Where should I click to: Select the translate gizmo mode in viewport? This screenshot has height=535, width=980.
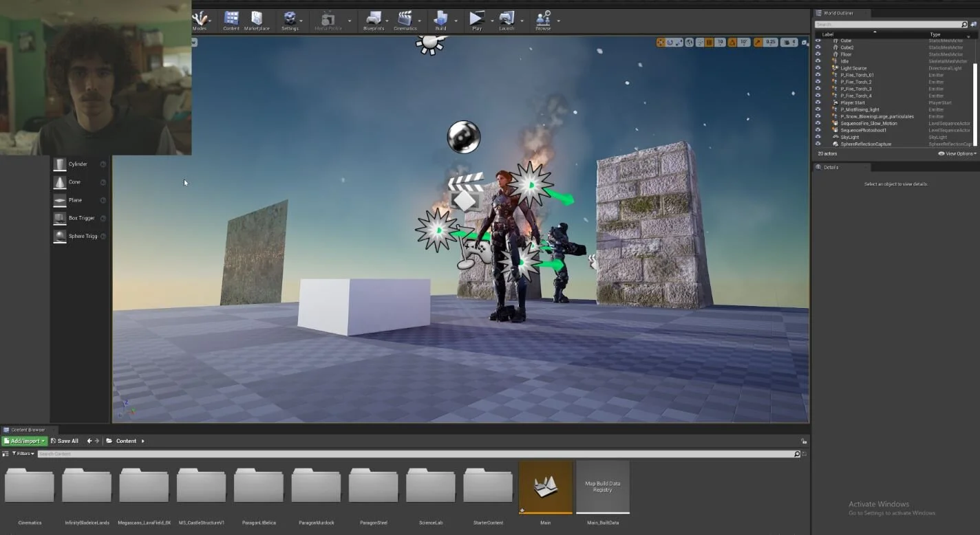point(661,42)
